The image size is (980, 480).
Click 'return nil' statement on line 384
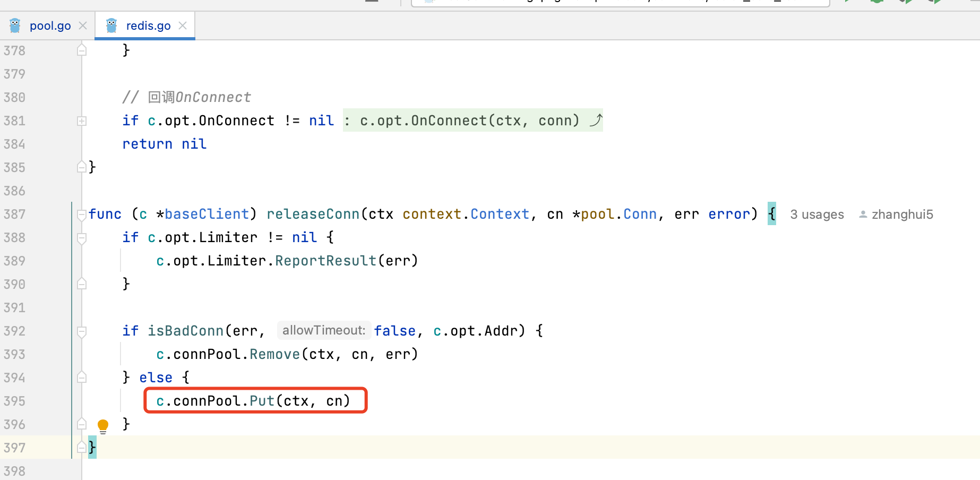tap(165, 144)
